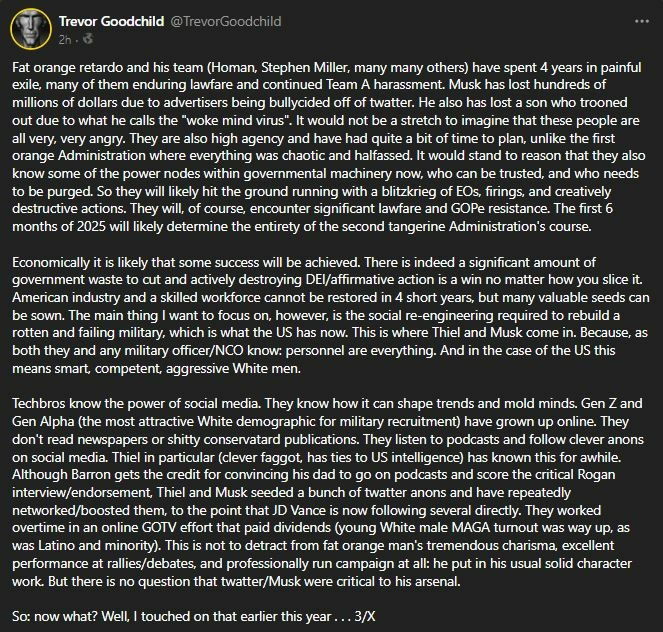This screenshot has width=663, height=632.
Task: Click the globe public visibility icon
Action: 88,39
